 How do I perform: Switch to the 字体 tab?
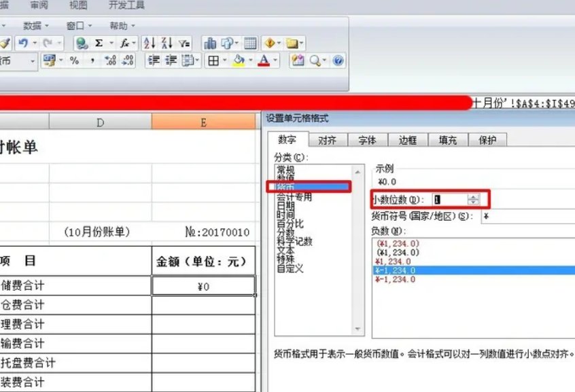368,140
